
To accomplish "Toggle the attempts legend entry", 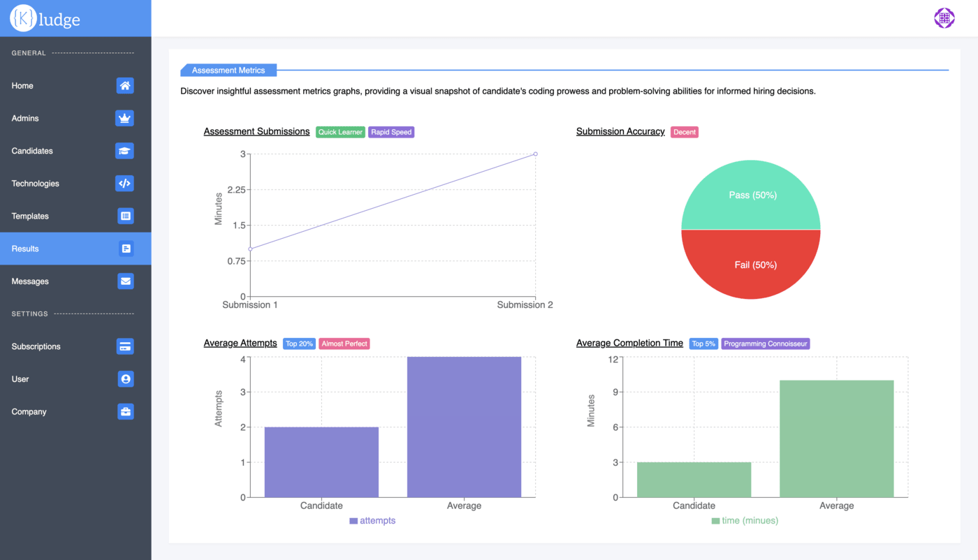I will (372, 521).
